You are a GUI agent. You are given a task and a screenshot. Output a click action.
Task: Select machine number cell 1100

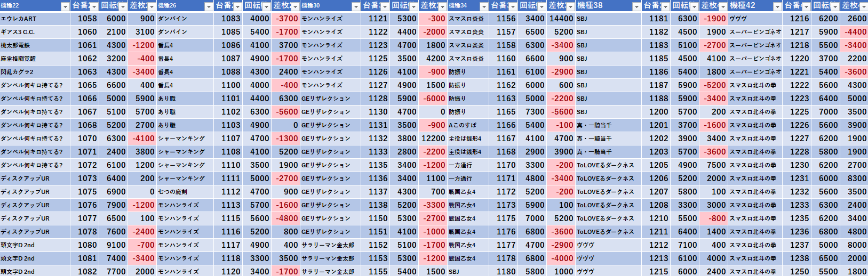point(228,85)
